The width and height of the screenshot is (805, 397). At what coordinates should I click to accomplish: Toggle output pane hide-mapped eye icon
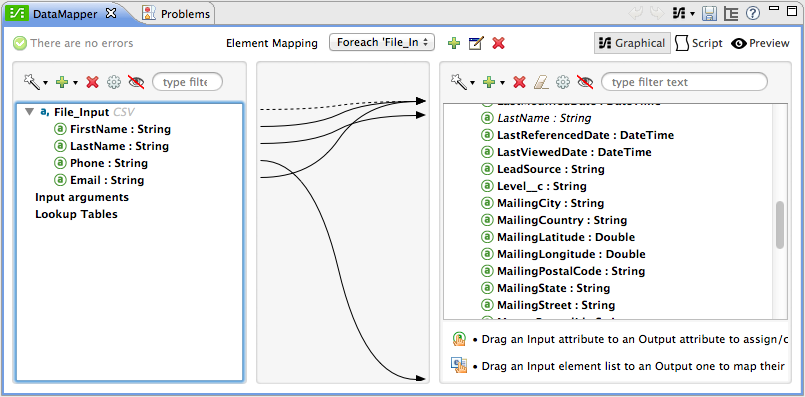tap(585, 82)
